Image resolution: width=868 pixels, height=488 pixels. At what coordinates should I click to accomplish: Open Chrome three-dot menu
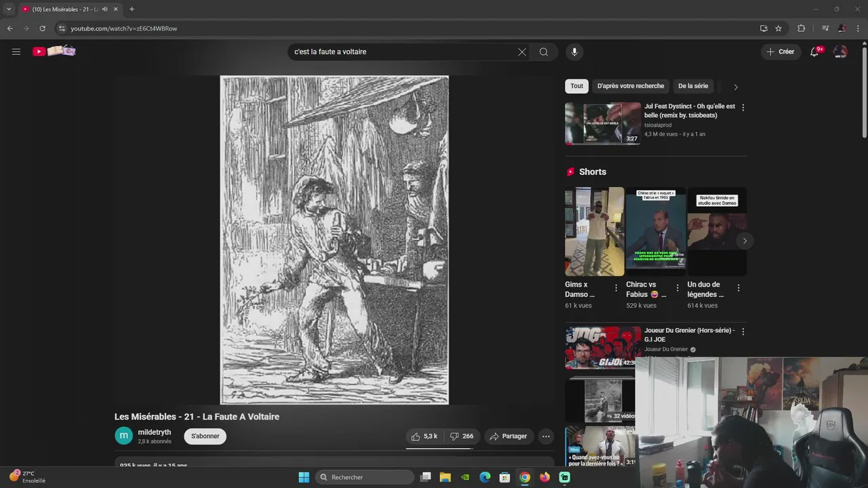[859, 28]
